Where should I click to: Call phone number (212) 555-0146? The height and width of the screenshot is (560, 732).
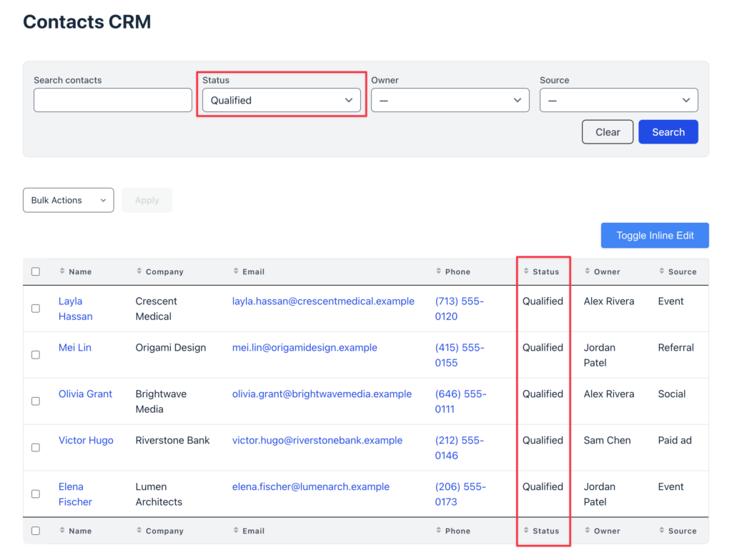coord(460,448)
